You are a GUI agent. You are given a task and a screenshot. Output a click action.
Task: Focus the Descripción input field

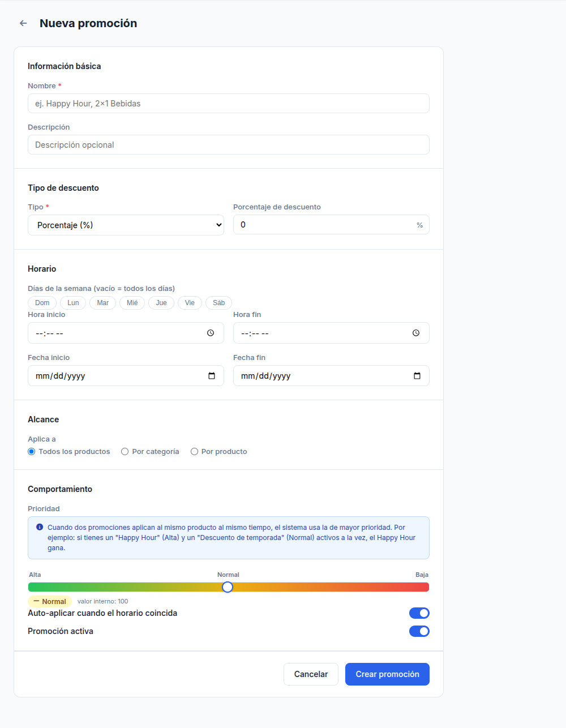click(x=229, y=145)
